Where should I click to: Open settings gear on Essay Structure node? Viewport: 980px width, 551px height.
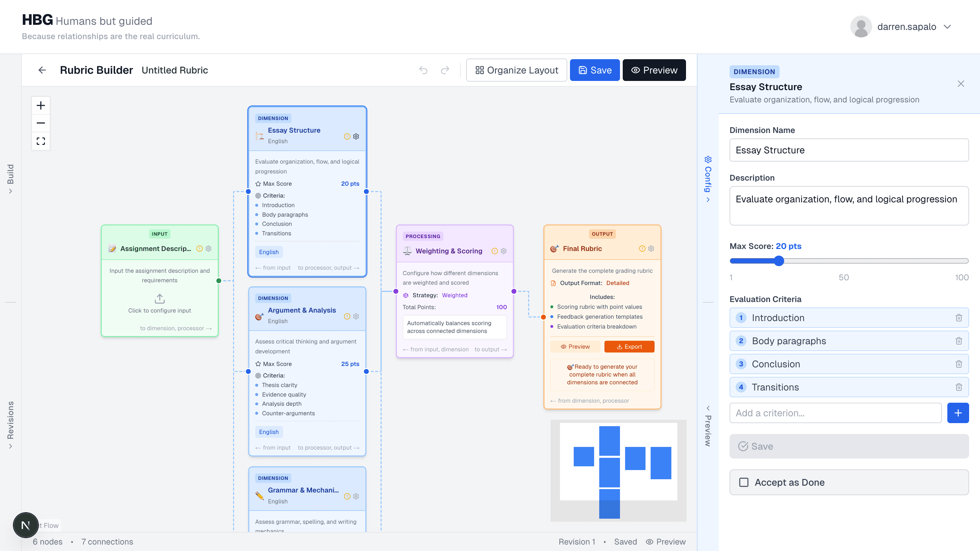[356, 136]
